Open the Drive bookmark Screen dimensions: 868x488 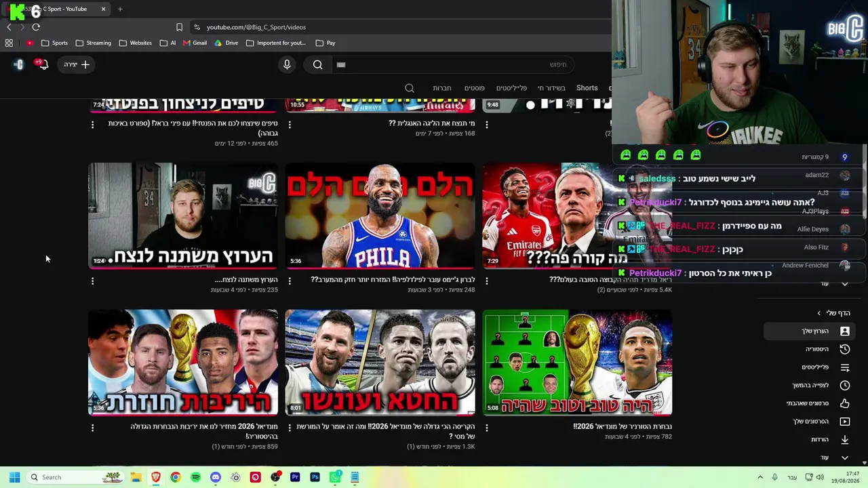click(226, 43)
